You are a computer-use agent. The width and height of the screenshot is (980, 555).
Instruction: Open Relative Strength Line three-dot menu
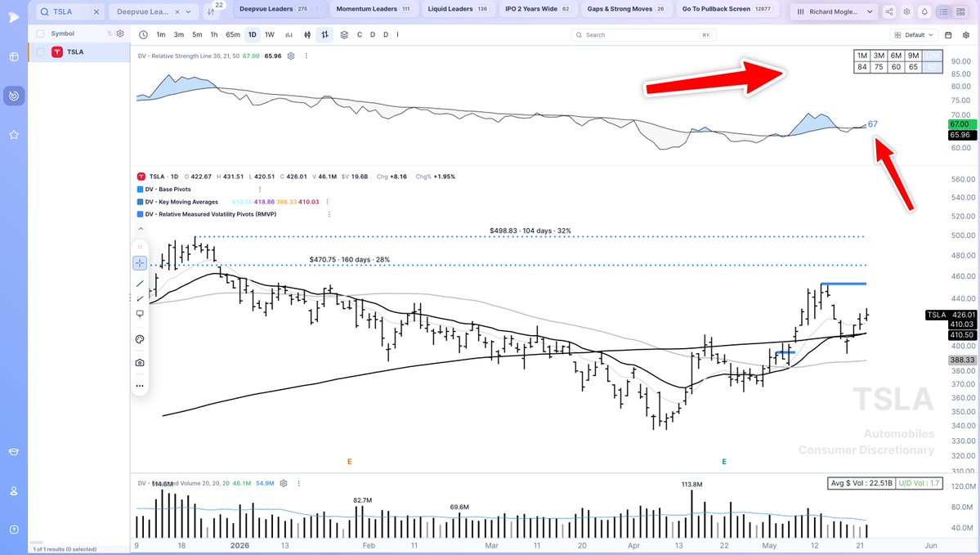click(x=307, y=56)
